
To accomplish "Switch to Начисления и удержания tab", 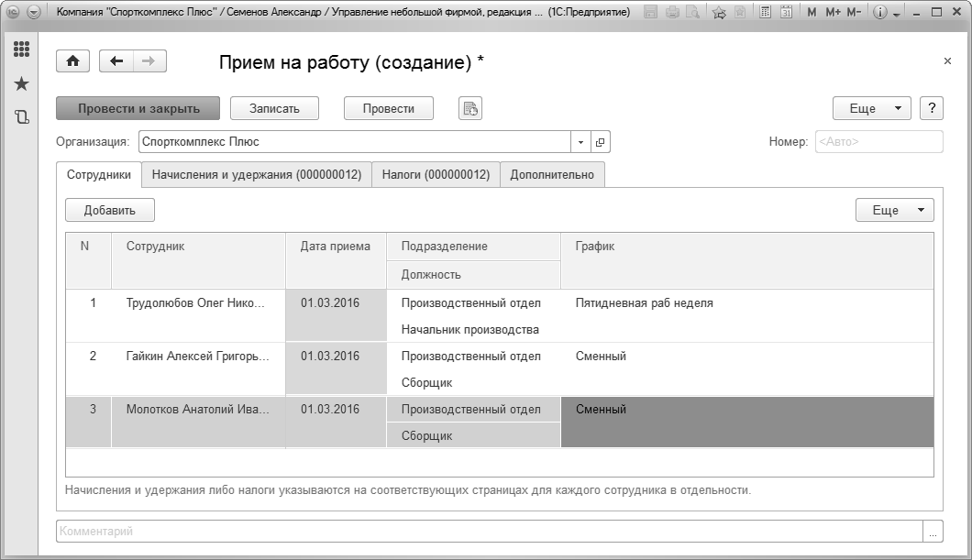I will [x=257, y=175].
